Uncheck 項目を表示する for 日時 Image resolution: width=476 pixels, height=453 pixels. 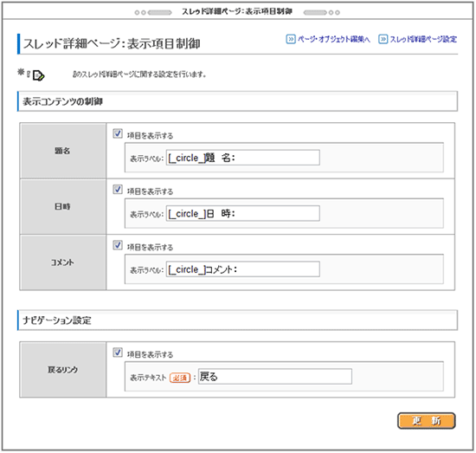click(118, 190)
